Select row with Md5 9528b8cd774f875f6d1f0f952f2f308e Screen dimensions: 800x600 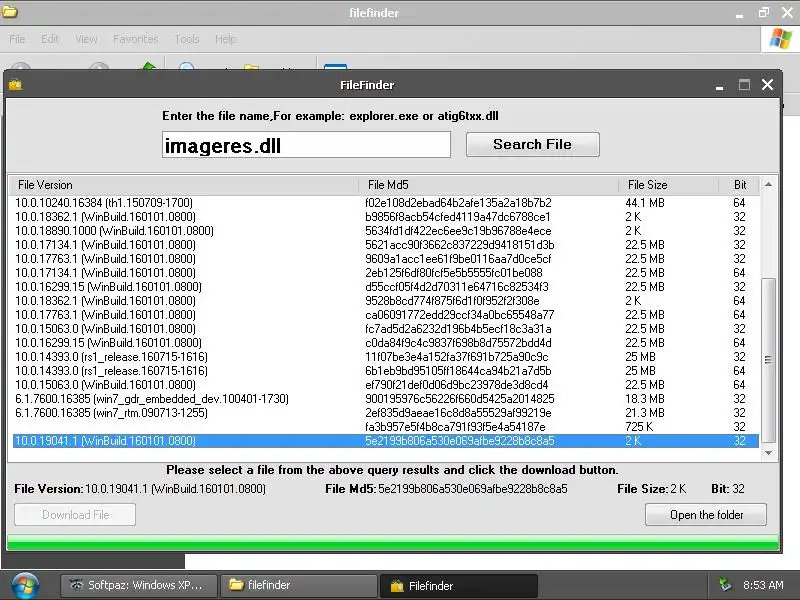(385, 301)
